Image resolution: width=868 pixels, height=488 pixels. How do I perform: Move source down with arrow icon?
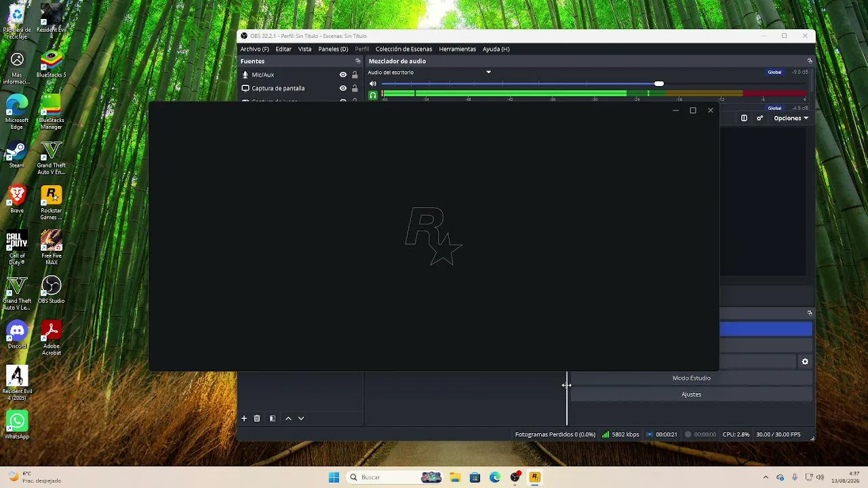[301, 418]
